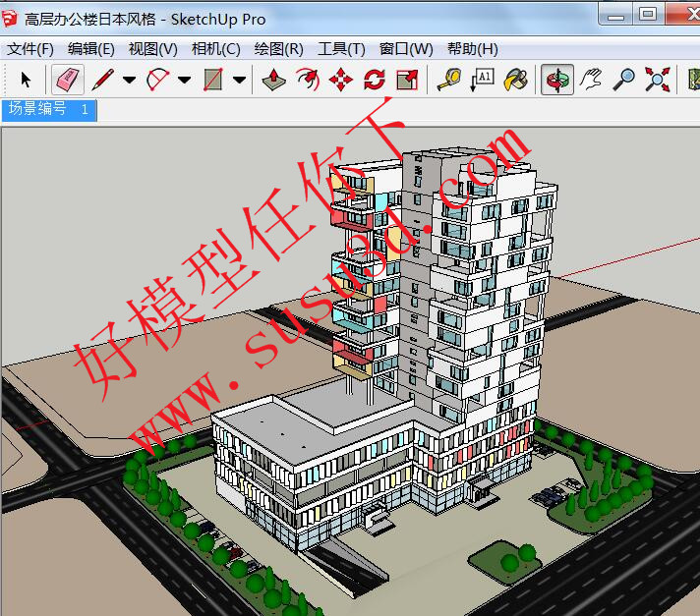Select the Pan hand tool

tap(591, 80)
